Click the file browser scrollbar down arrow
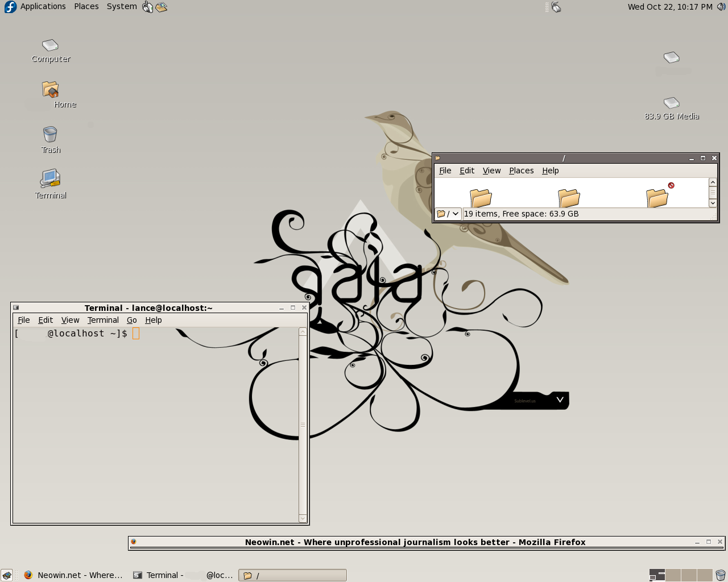 pyautogui.click(x=713, y=203)
